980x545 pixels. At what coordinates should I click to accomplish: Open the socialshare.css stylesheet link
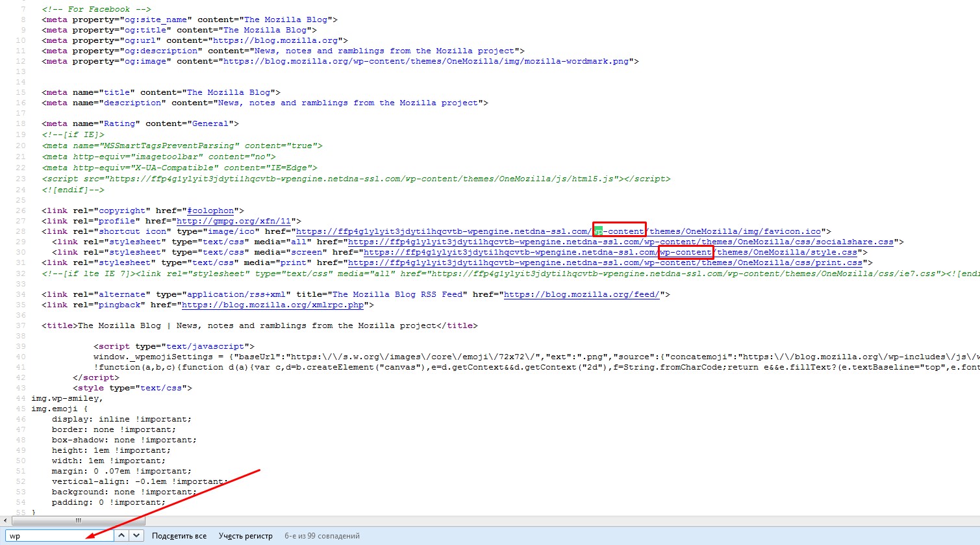point(621,242)
